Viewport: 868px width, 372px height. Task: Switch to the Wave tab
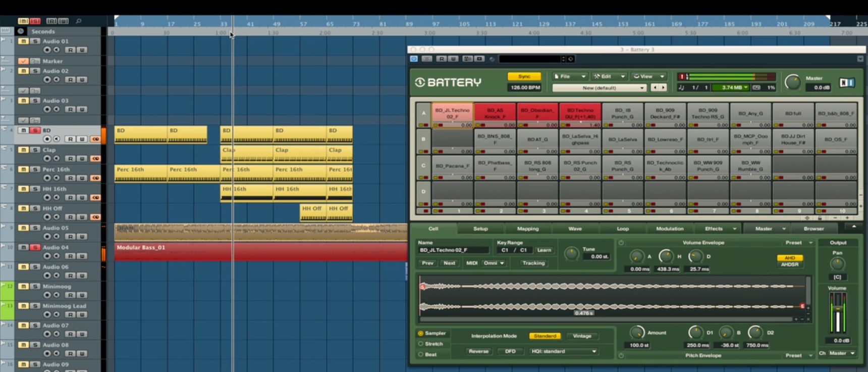tap(575, 229)
